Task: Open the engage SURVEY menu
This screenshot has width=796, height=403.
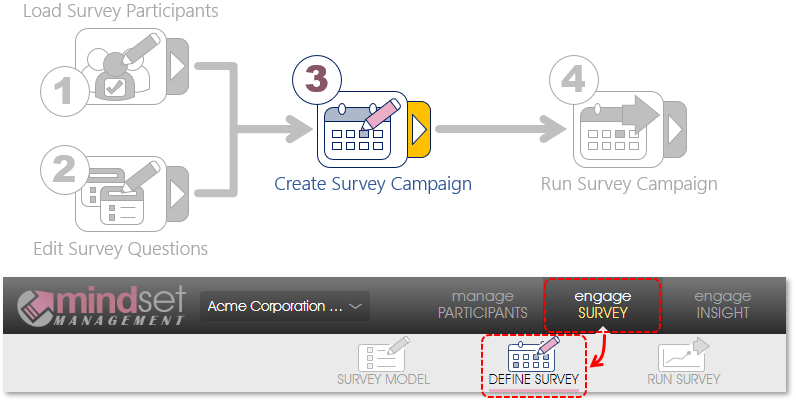Action: [x=603, y=305]
